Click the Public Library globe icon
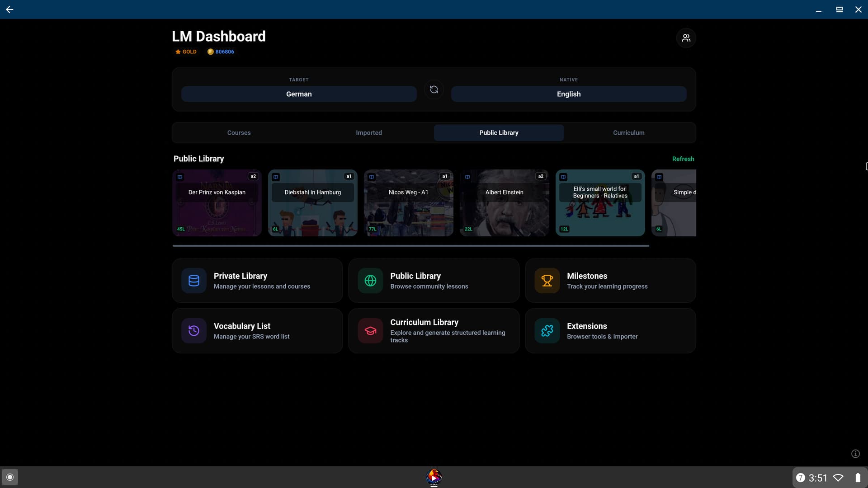 tap(370, 281)
